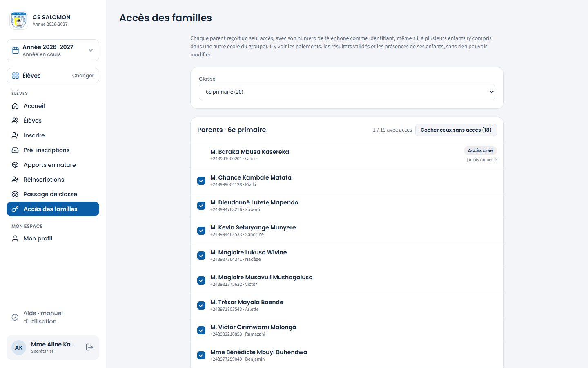Click the calendar icon for Année 2026-2027
Viewport: 588px width, 368px height.
click(x=16, y=50)
